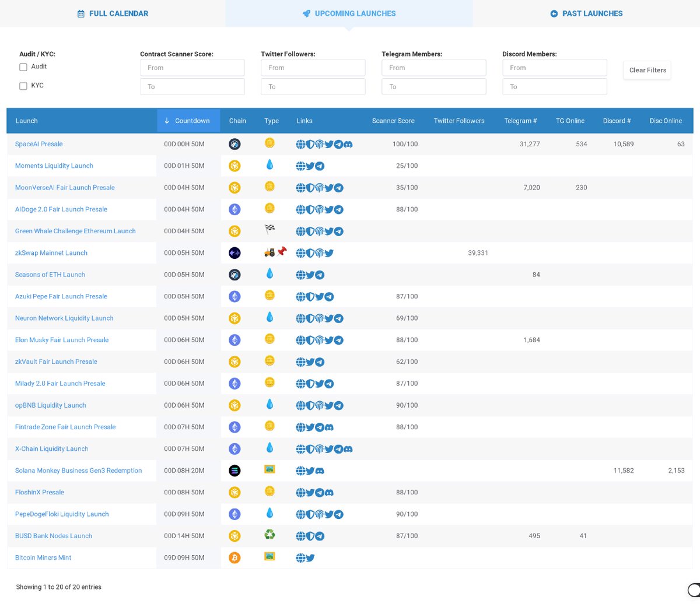Enable the KYC filter checkbox
Viewport: 700px width, 607px height.
click(x=23, y=85)
